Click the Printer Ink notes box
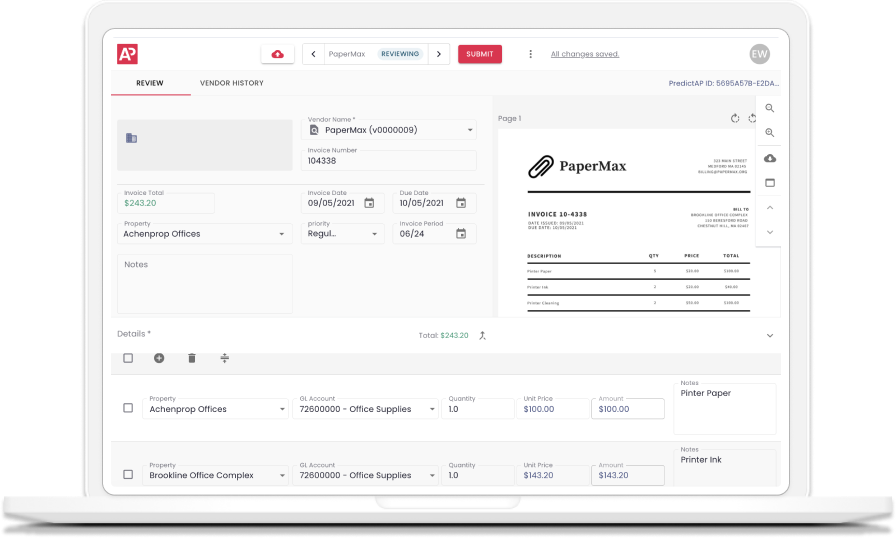This screenshot has height=539, width=896. tap(725, 469)
